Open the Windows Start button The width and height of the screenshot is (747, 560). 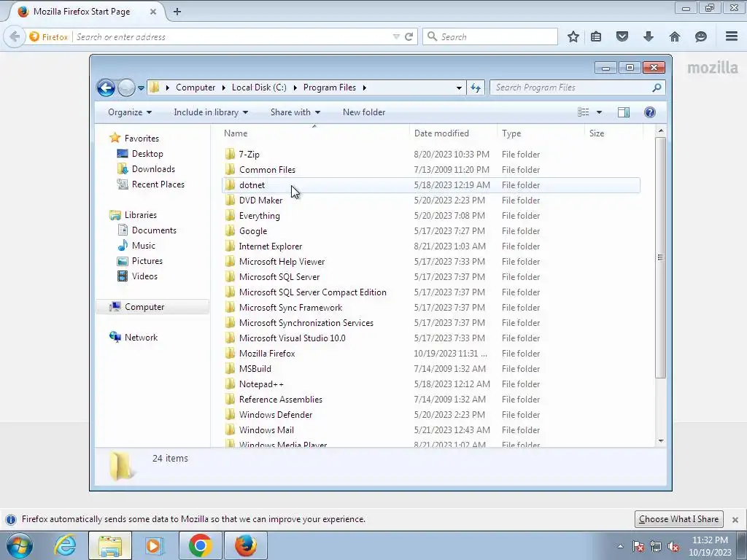20,545
